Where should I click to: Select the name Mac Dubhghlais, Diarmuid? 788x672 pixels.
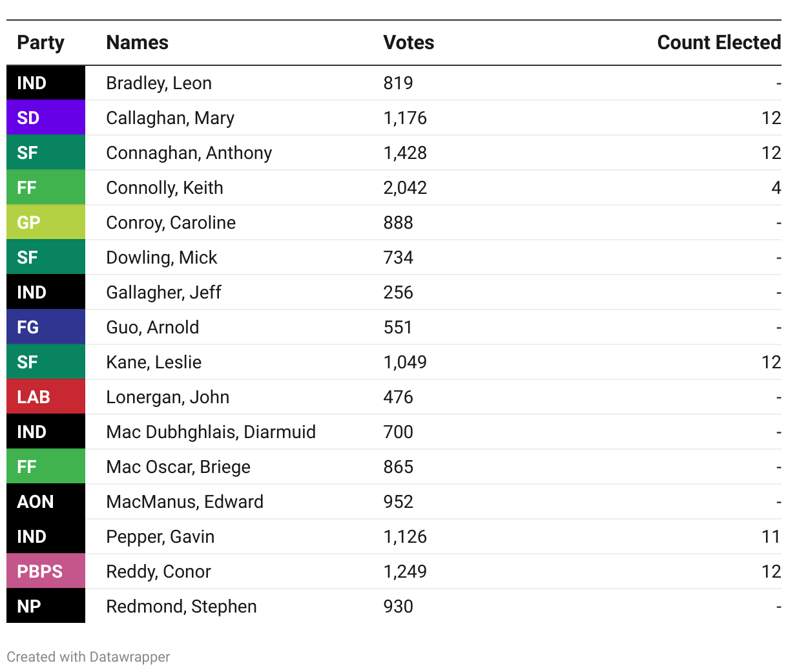tap(211, 432)
